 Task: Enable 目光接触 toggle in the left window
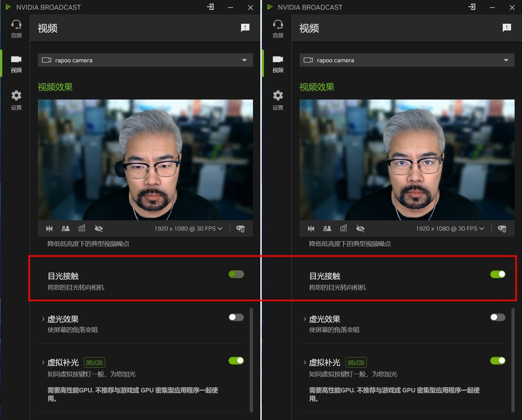coord(236,274)
